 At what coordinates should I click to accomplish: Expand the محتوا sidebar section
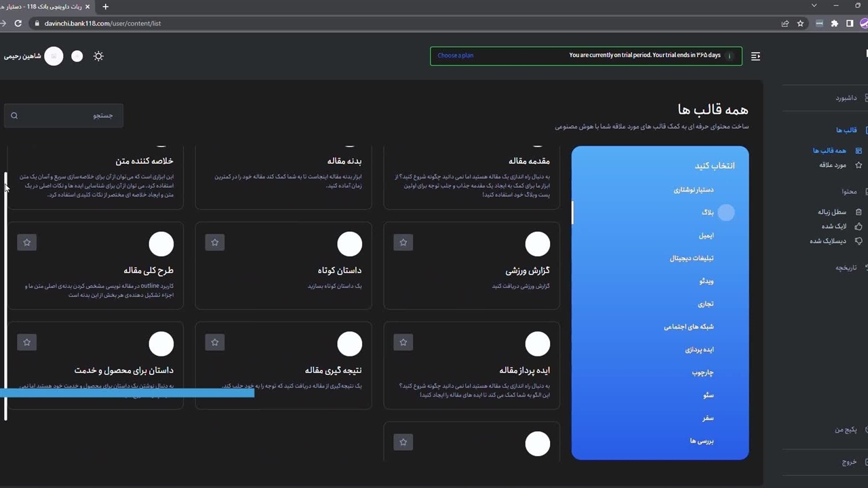tap(849, 192)
